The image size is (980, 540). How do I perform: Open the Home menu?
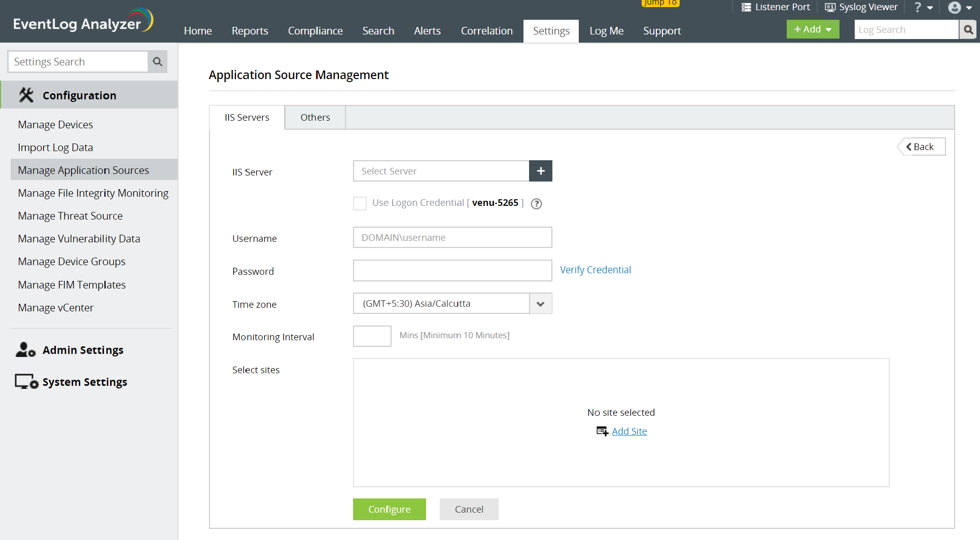click(198, 31)
